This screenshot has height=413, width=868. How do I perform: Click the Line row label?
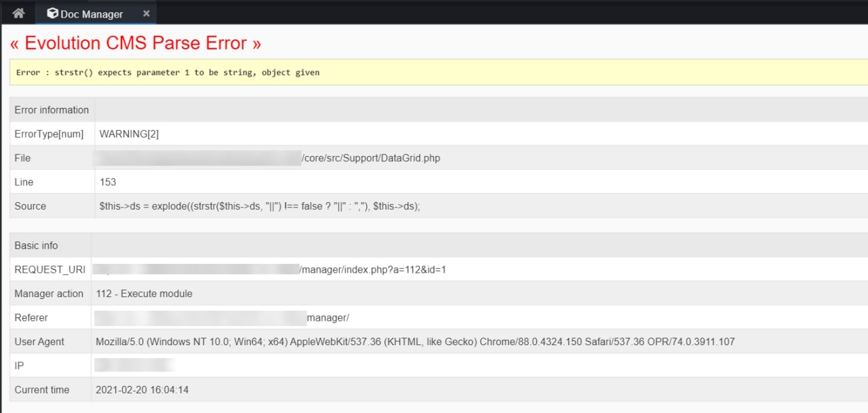24,182
